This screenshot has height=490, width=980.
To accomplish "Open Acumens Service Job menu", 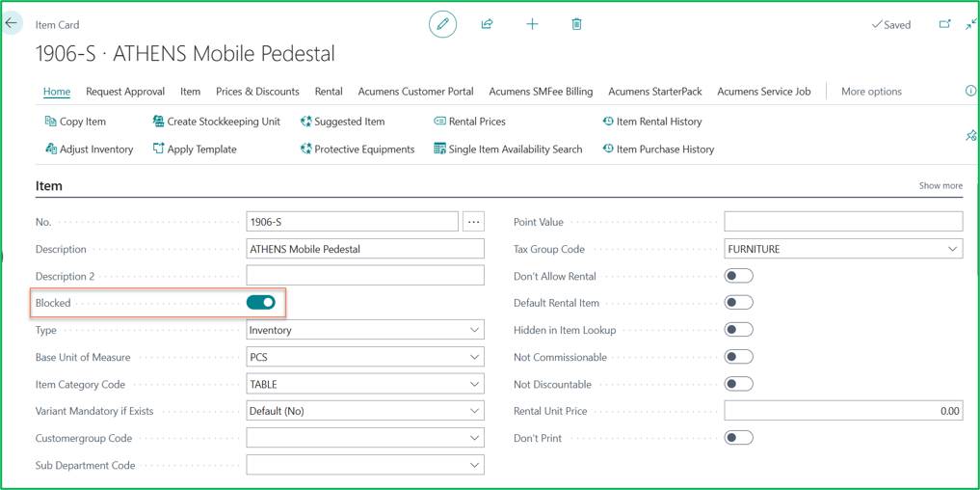I will [764, 92].
